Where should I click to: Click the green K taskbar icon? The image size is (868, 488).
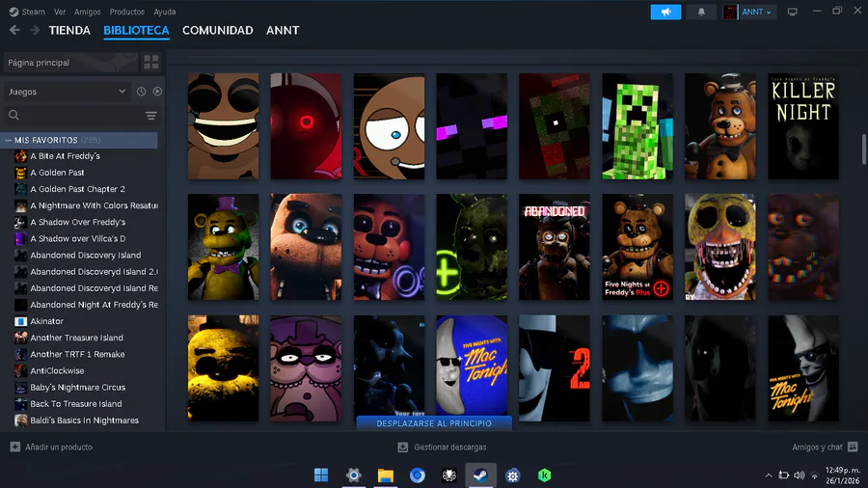tap(544, 475)
